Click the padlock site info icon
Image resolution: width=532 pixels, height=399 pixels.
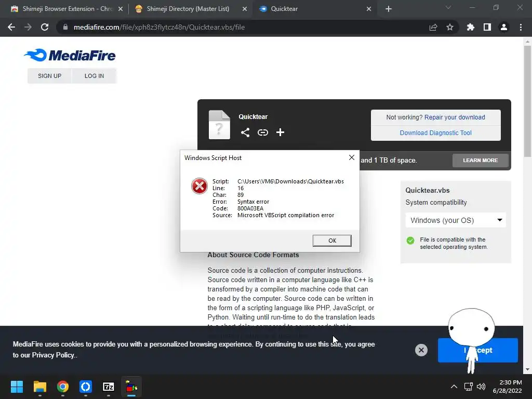[x=65, y=27]
